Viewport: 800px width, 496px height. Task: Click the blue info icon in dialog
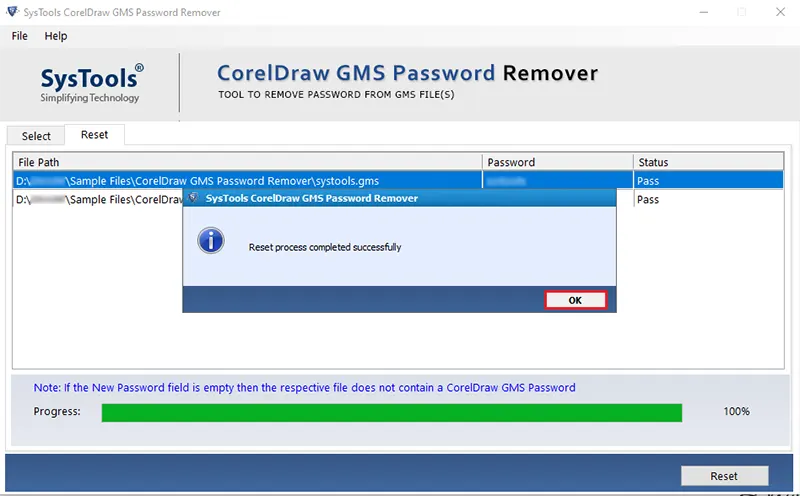(x=211, y=240)
